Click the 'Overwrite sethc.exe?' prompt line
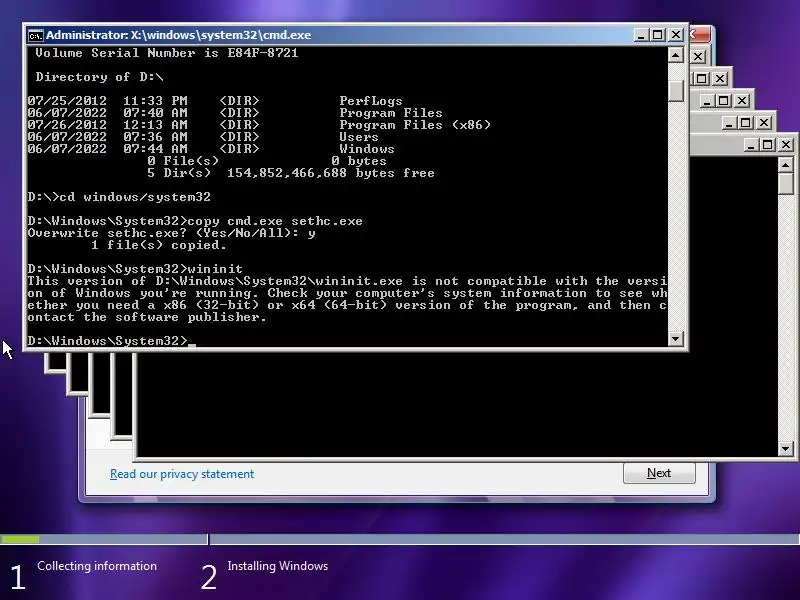The image size is (800, 600). click(x=171, y=233)
